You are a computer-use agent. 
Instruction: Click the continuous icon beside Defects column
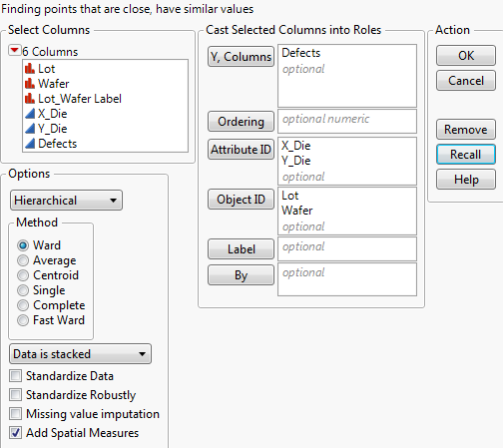(30, 144)
